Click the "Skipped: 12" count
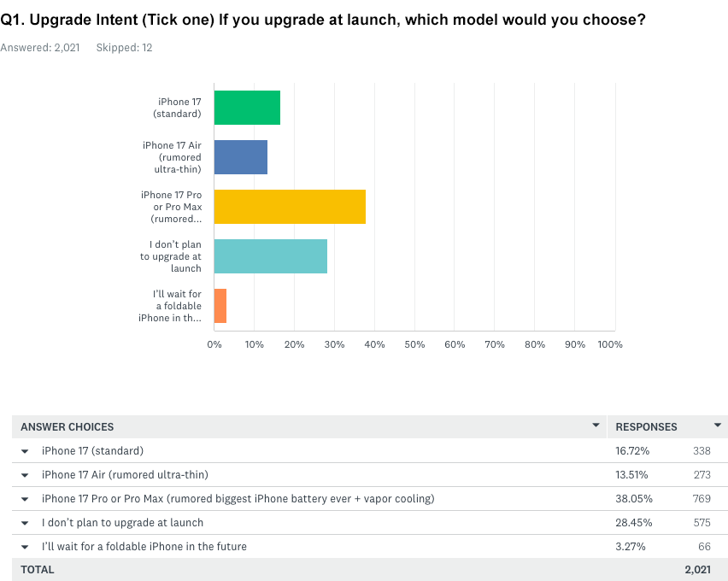 (124, 48)
